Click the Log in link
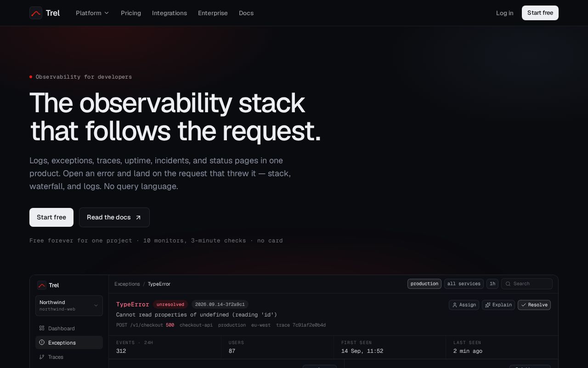Image resolution: width=588 pixels, height=368 pixels. click(x=505, y=13)
